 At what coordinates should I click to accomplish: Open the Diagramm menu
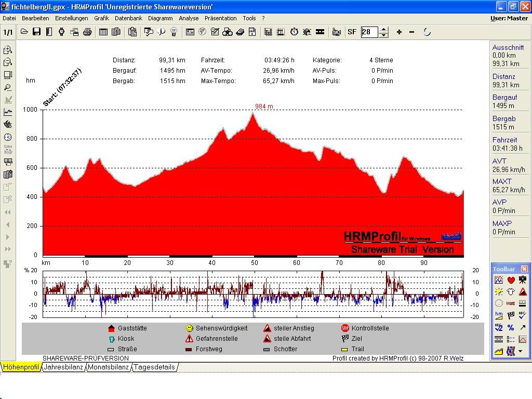(160, 18)
